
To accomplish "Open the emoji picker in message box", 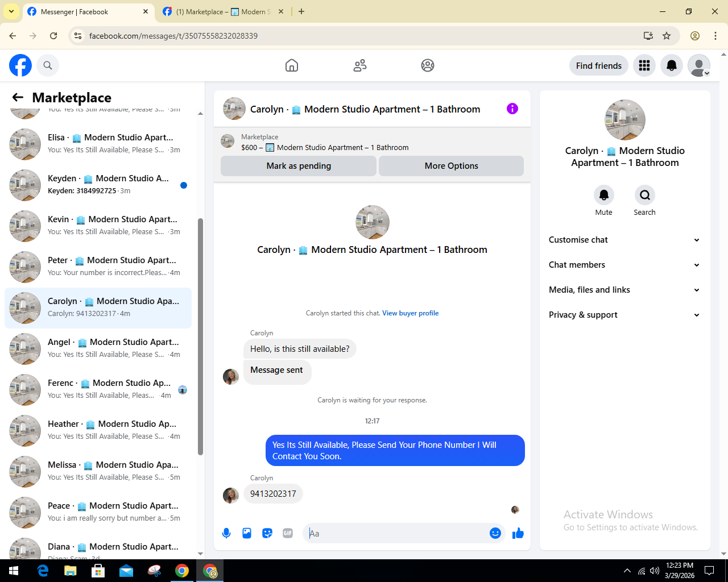I will (x=495, y=533).
